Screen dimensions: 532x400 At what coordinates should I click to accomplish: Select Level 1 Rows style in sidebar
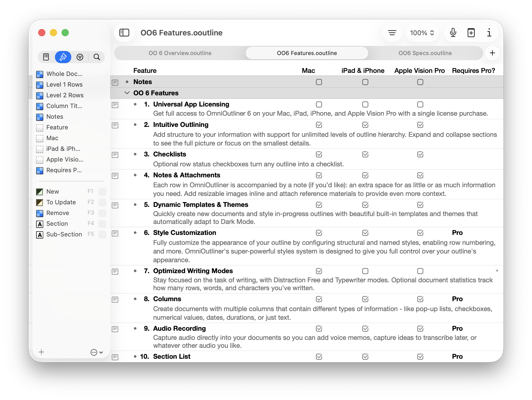coord(64,85)
